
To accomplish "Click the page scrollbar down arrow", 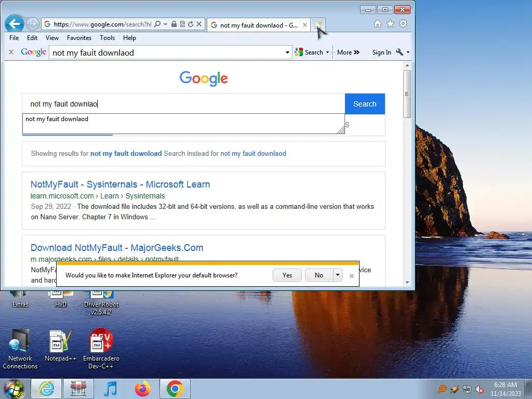I will tap(407, 282).
